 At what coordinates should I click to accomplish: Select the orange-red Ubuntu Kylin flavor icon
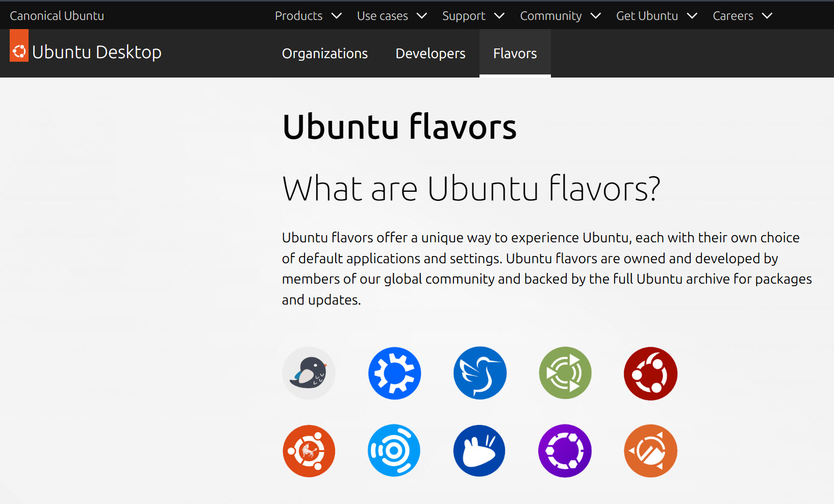tap(309, 451)
